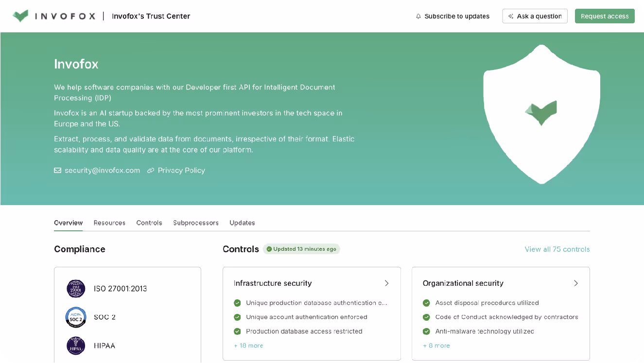Viewport: 644px width, 363px height.
Task: Click check icon for Unique production database authentication
Action: tap(237, 303)
